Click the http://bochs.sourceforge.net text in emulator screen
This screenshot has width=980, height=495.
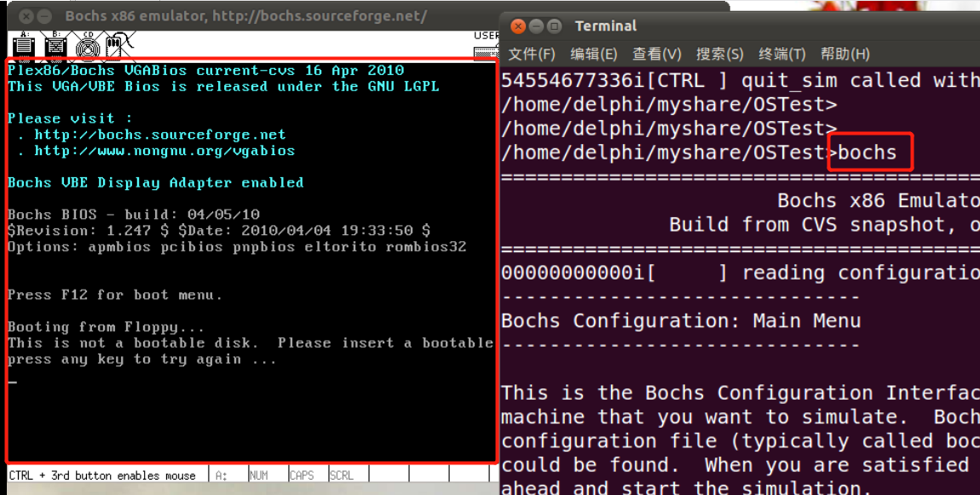(x=160, y=135)
